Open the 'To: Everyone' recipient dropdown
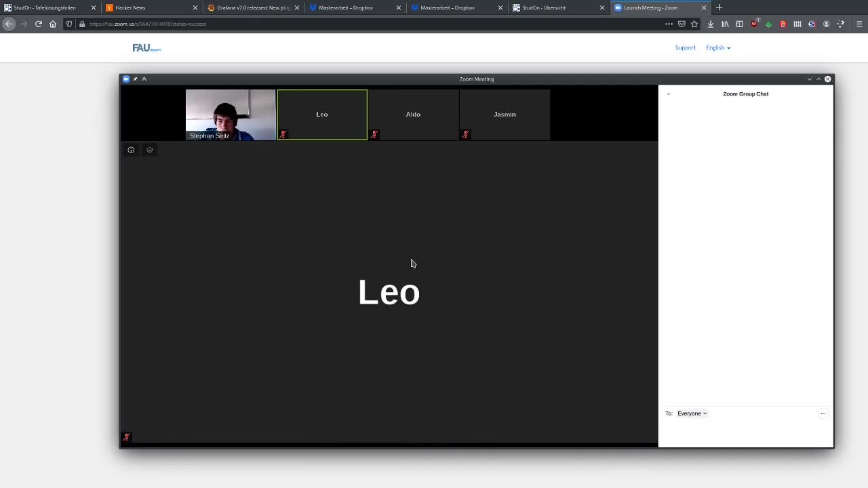The image size is (868, 488). 690,413
